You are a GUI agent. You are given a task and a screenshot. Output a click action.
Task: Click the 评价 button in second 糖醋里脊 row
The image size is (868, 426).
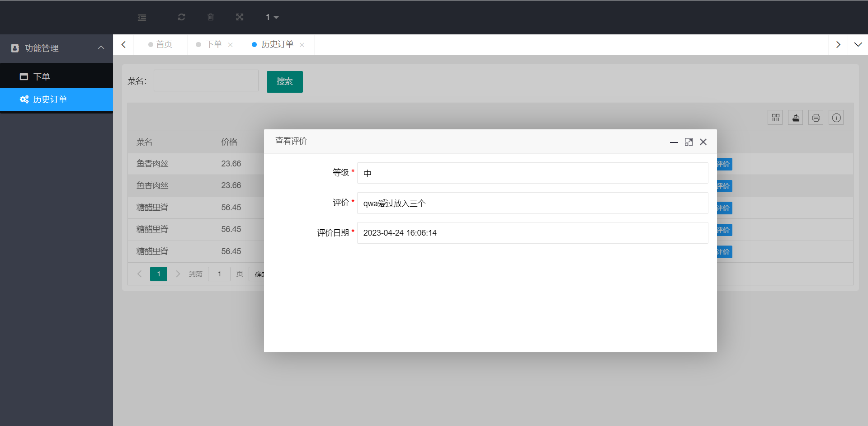(724, 230)
